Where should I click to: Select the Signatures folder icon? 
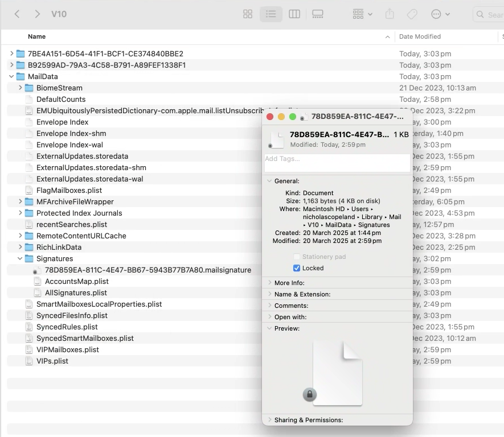(x=29, y=258)
